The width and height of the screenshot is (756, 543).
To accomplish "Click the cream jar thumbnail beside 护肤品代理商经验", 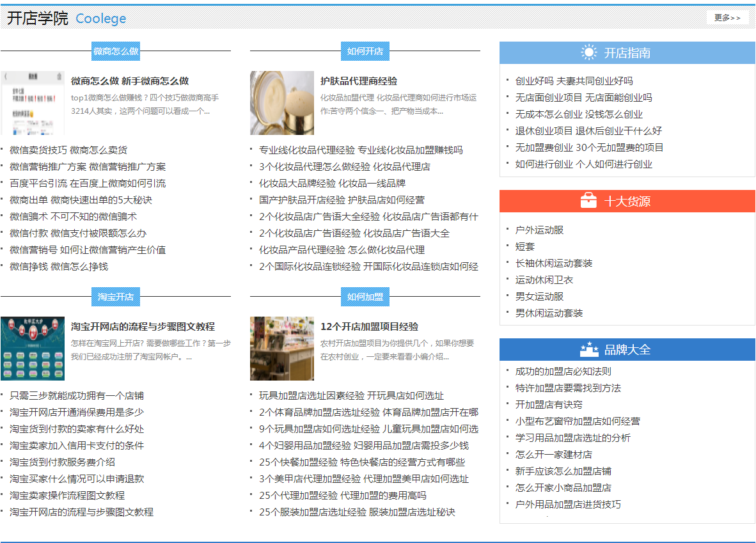I will tap(281, 102).
